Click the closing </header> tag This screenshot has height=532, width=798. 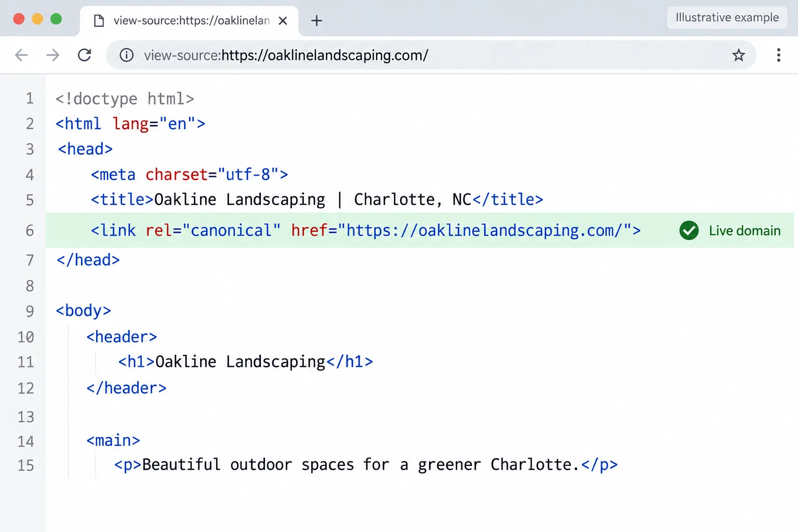tap(126, 388)
